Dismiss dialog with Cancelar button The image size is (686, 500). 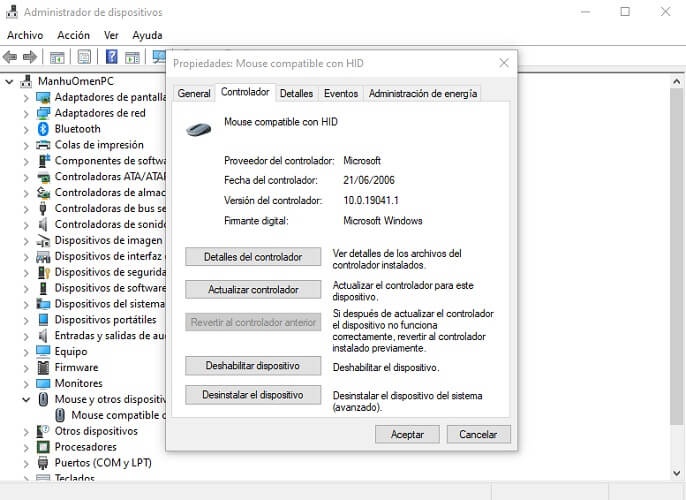click(x=478, y=434)
